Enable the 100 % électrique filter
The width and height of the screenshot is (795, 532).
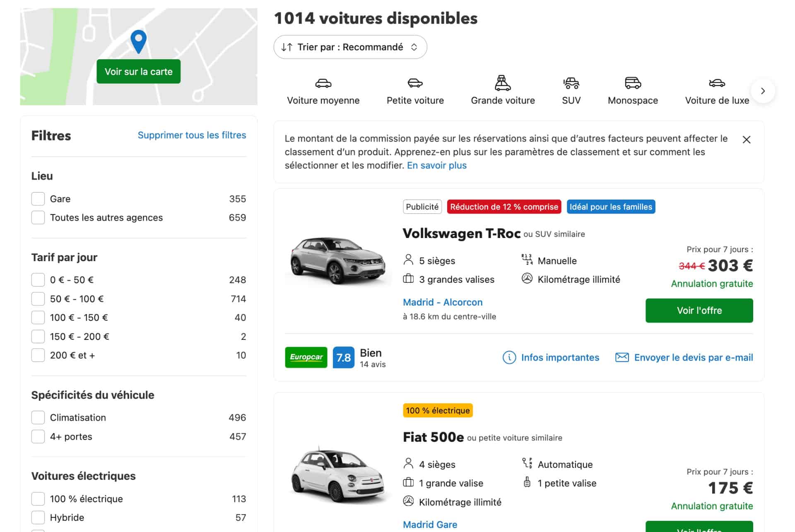[x=38, y=498]
